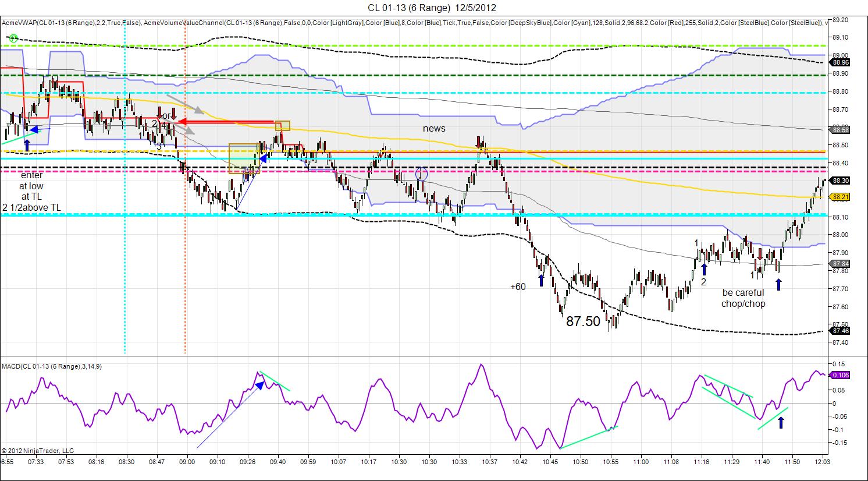The image size is (868, 481).
Task: Click the 09:00 time axis label
Action: point(187,462)
